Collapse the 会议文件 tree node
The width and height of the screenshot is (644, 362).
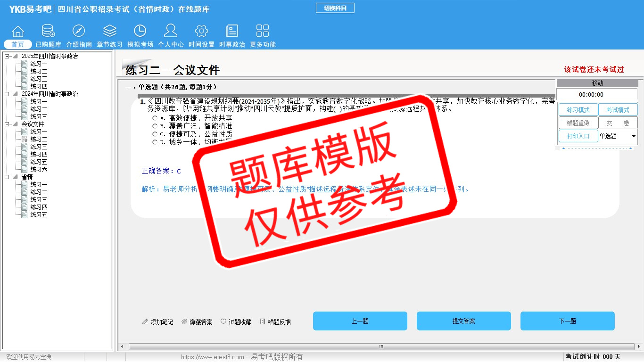[x=7, y=124]
